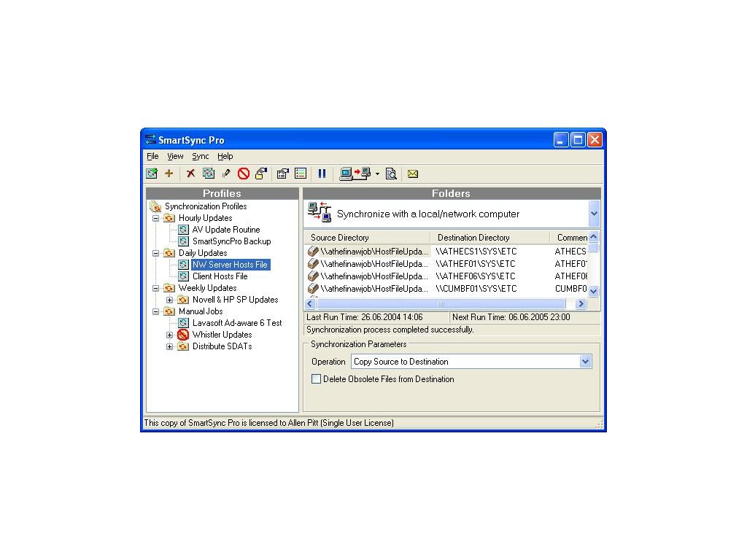Click the network computer sync type icon
747x560 pixels.
pos(320,212)
